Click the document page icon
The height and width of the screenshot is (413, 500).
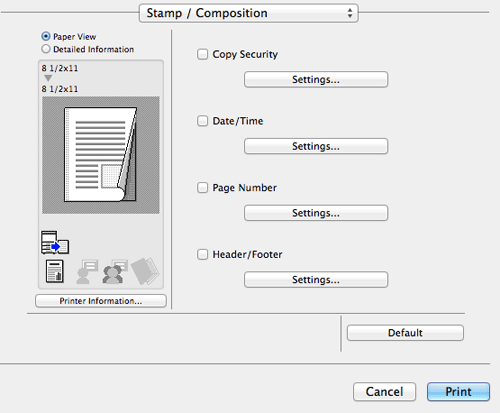55,271
